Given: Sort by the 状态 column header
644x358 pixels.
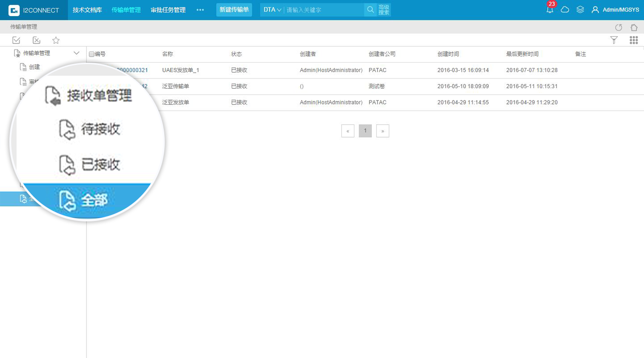Looking at the screenshot, I should (x=236, y=54).
